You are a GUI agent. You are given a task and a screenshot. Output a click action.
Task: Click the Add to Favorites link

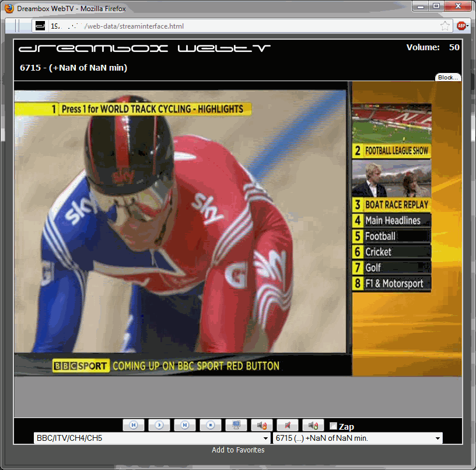point(238,450)
